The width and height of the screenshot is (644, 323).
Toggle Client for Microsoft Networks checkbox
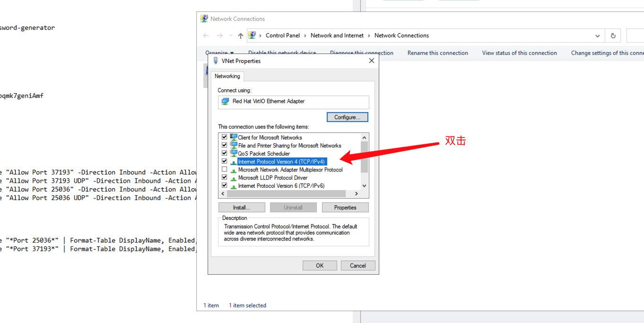click(x=225, y=137)
